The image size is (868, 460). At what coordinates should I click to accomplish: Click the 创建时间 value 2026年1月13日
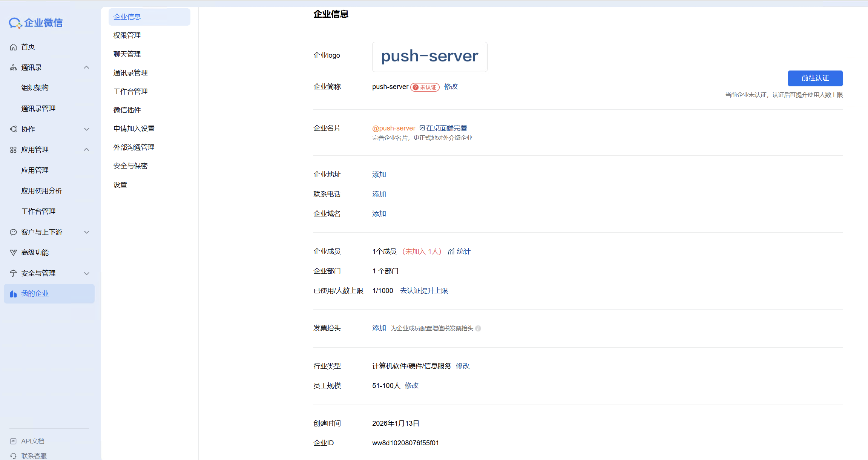coord(396,423)
